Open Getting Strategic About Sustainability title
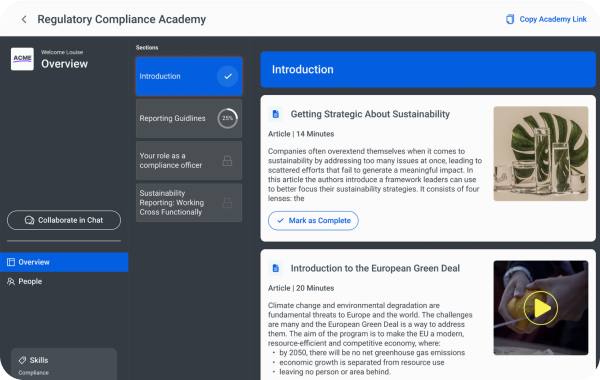The width and height of the screenshot is (600, 380). click(x=370, y=114)
